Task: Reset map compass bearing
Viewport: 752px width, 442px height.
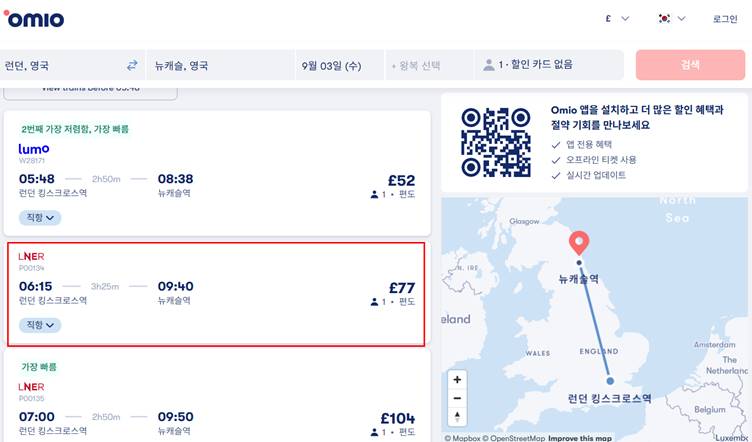Action: click(457, 416)
